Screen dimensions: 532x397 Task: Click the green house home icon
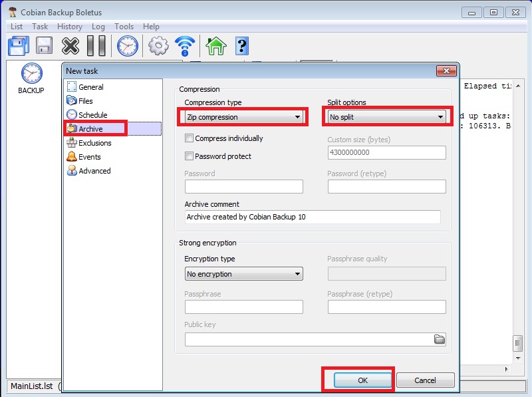coord(215,46)
